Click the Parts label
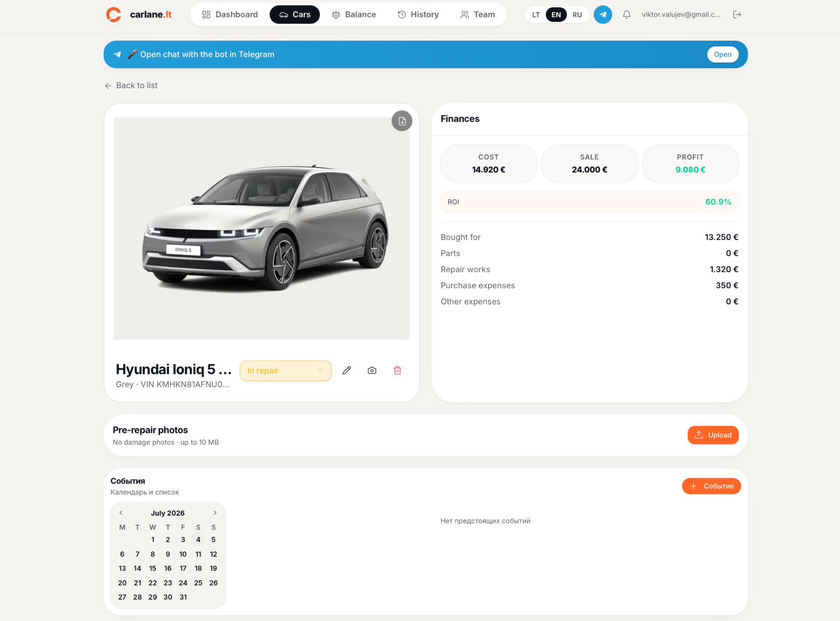The image size is (840, 621). pyautogui.click(x=450, y=253)
